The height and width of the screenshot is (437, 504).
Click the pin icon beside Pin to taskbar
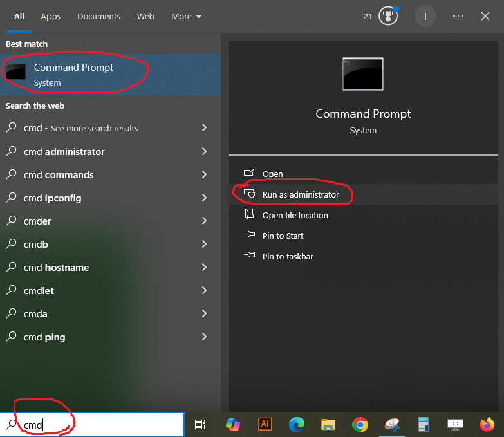[249, 255]
